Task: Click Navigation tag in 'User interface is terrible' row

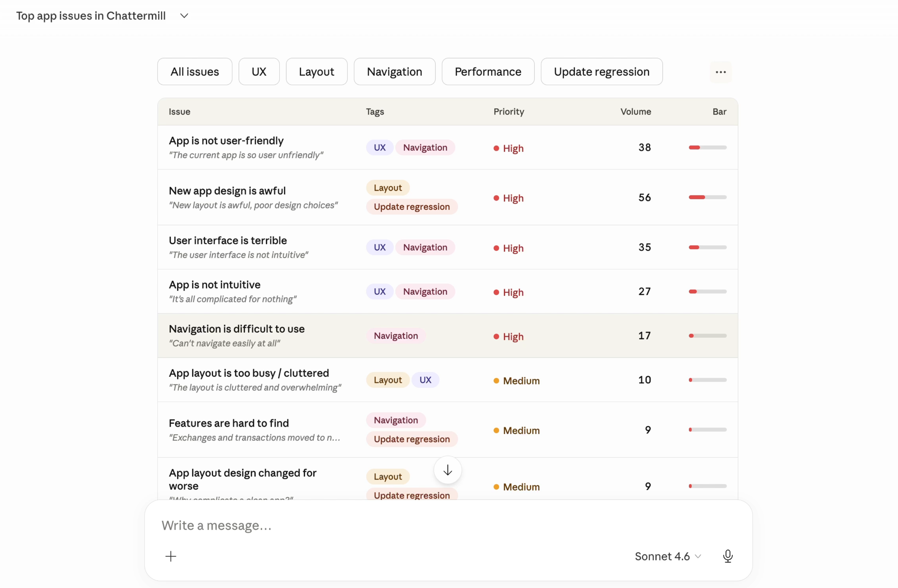Action: tap(425, 247)
